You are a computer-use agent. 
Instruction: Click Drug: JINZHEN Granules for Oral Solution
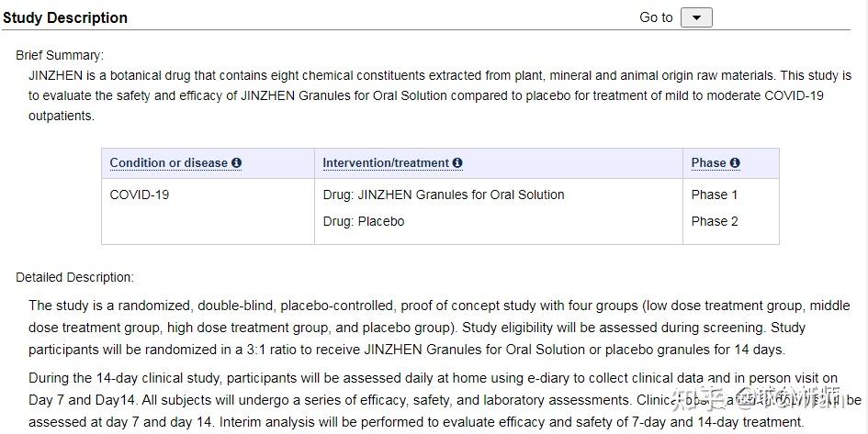coord(444,195)
